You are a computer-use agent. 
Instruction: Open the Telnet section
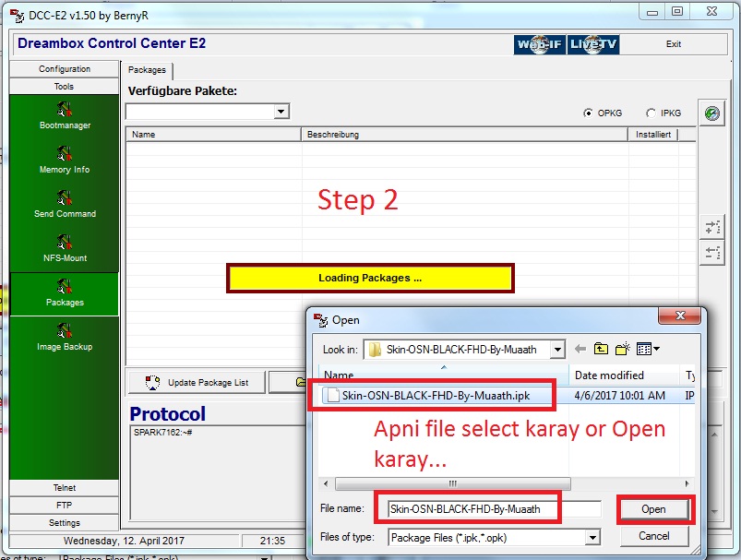coord(65,488)
